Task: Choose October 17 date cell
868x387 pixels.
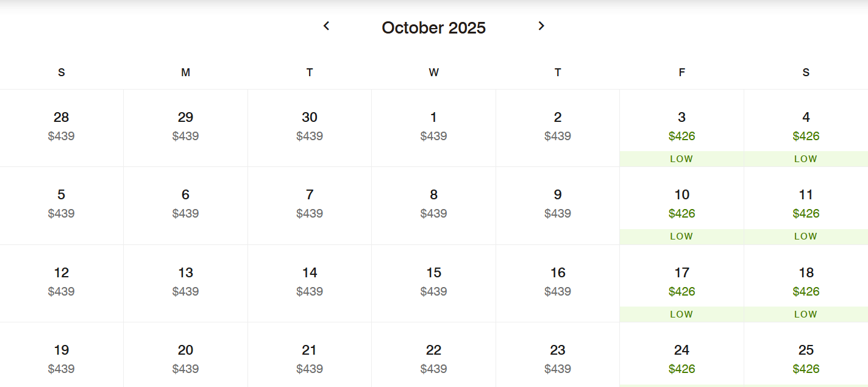Action: tap(681, 283)
